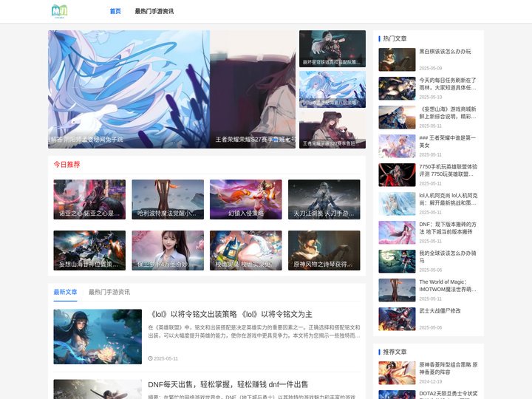Viewport: 532px width, 399px height.
Task: Open the 原神风物之诗琴 recommendation card
Action: [x=324, y=250]
